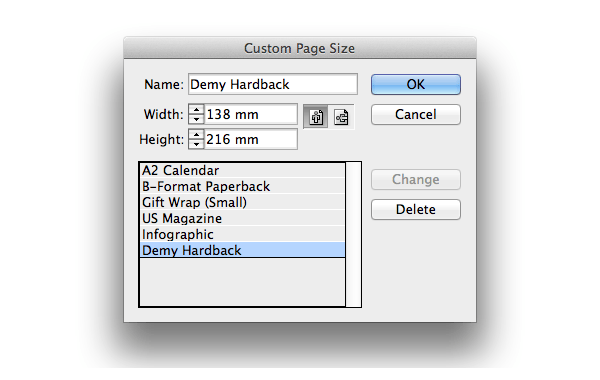
Task: Dismiss dialog with Cancel button
Action: point(416,114)
